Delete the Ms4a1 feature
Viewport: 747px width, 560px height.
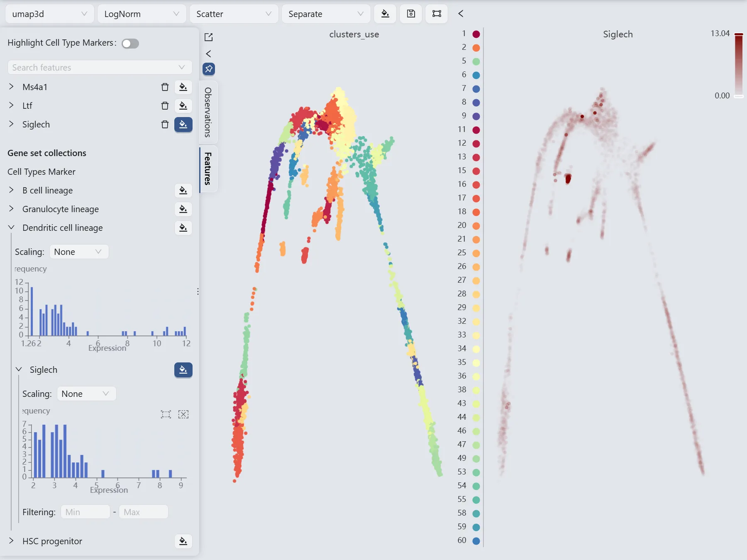(x=165, y=87)
